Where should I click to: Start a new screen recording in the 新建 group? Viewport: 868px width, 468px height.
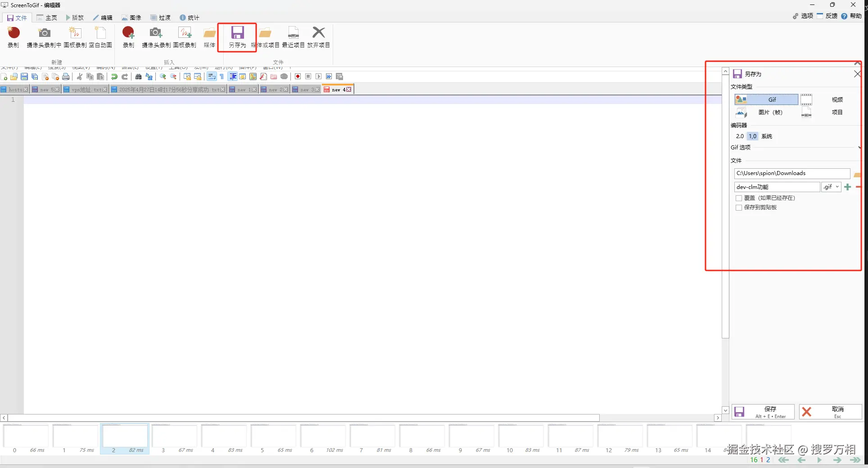point(14,37)
